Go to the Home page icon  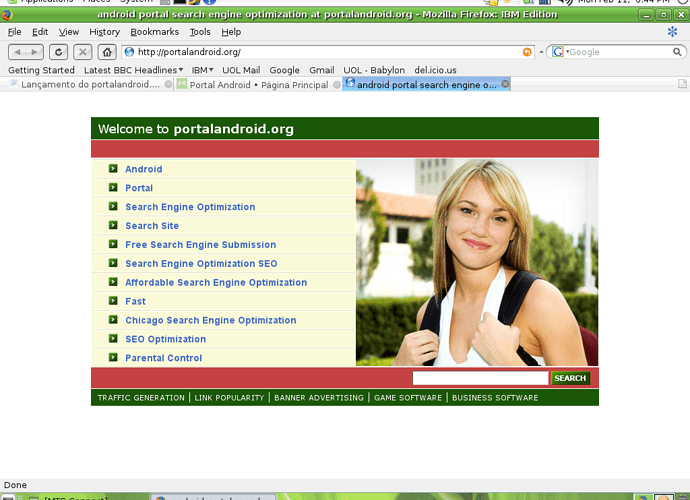point(107,52)
